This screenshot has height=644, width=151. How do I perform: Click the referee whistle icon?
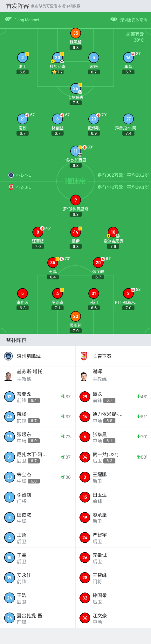pos(8,19)
